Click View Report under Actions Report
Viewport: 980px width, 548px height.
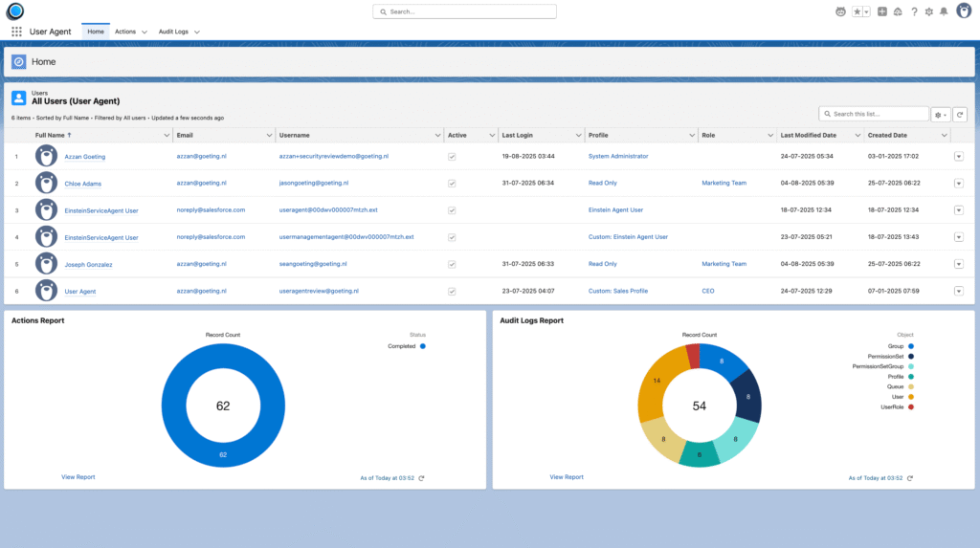78,476
